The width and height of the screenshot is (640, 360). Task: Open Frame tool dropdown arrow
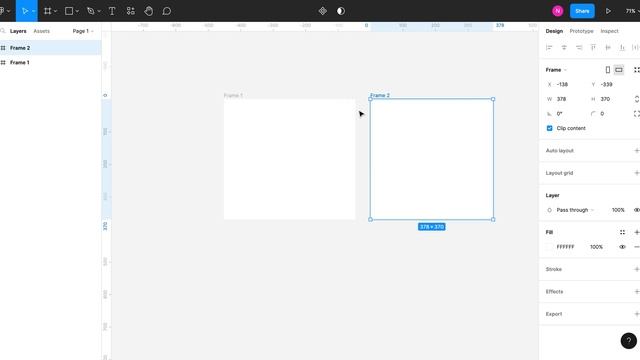pyautogui.click(x=56, y=11)
